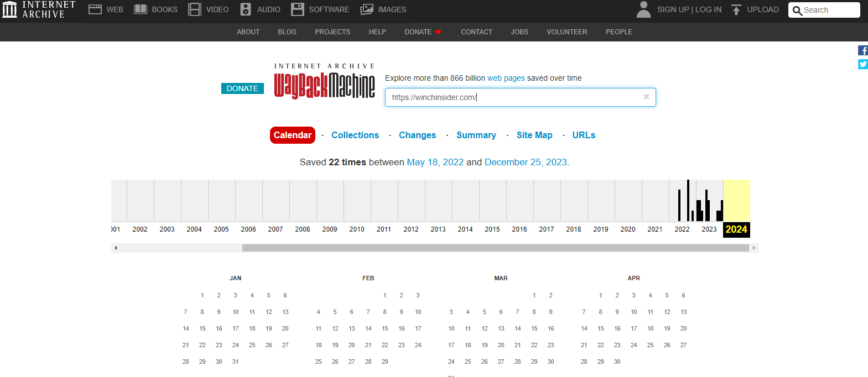
Task: Switch to the Site Map tab
Action: 534,135
